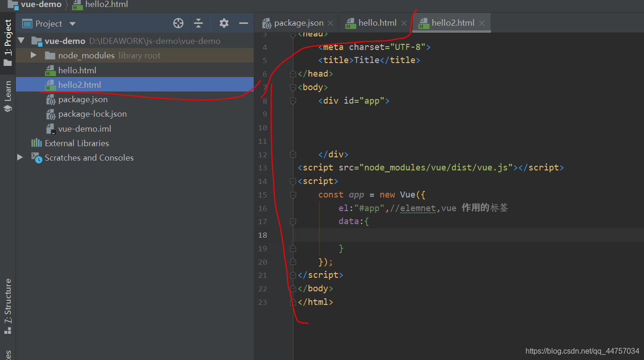Click the script src vue.js path text
This screenshot has width=644, height=360.
(x=436, y=168)
